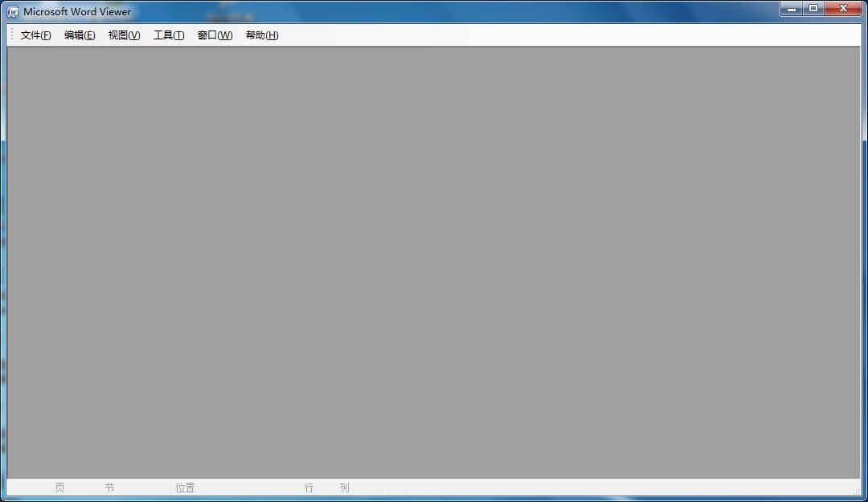Click the resize grip in bottom-right corner

[856, 491]
